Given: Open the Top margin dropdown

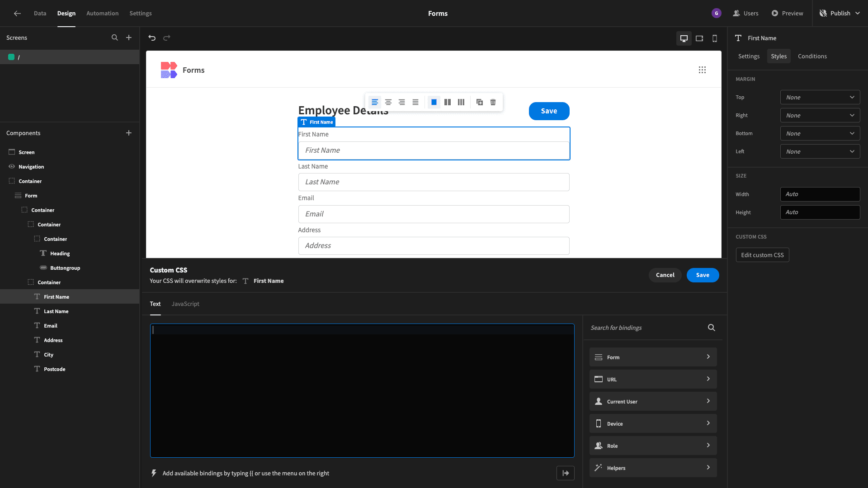Looking at the screenshot, I should pyautogui.click(x=820, y=97).
